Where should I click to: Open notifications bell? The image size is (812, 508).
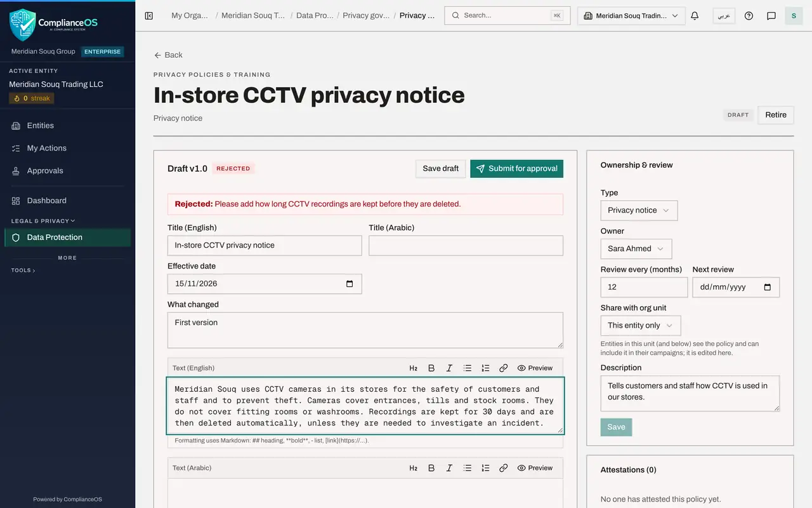[695, 16]
